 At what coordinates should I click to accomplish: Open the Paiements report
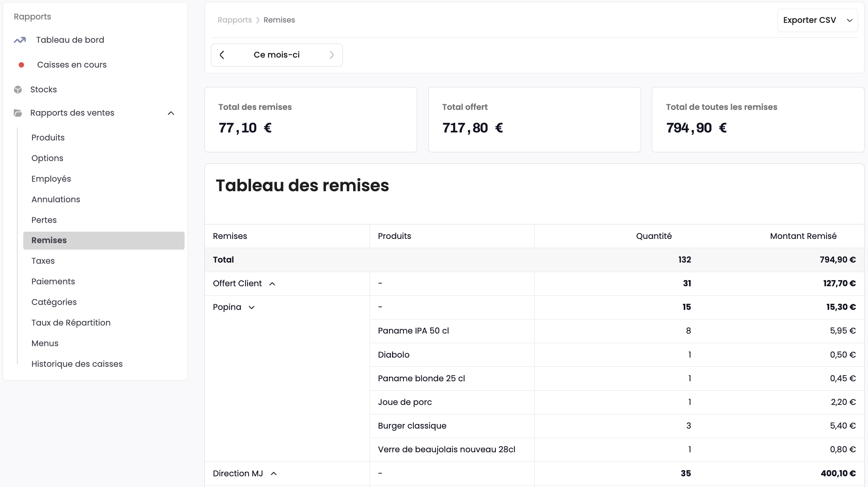pyautogui.click(x=53, y=281)
